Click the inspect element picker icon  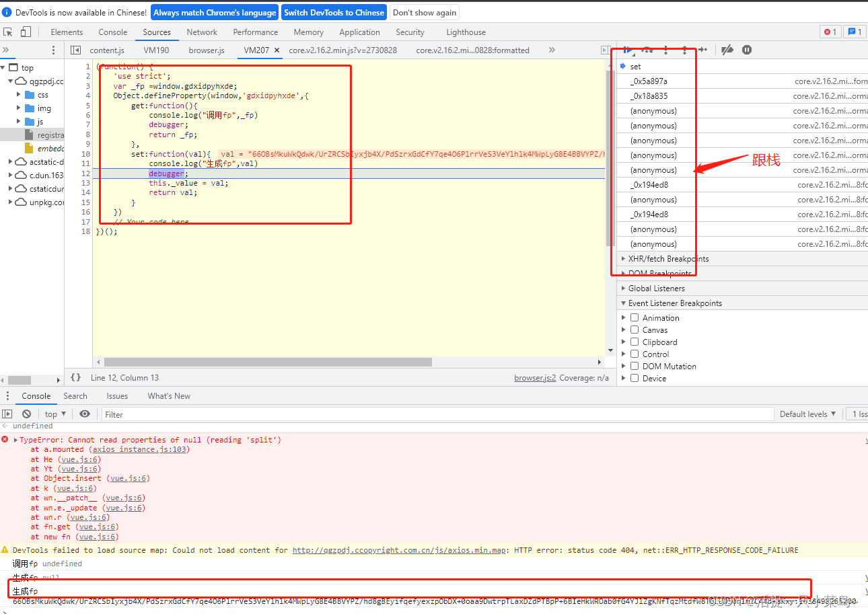point(8,32)
